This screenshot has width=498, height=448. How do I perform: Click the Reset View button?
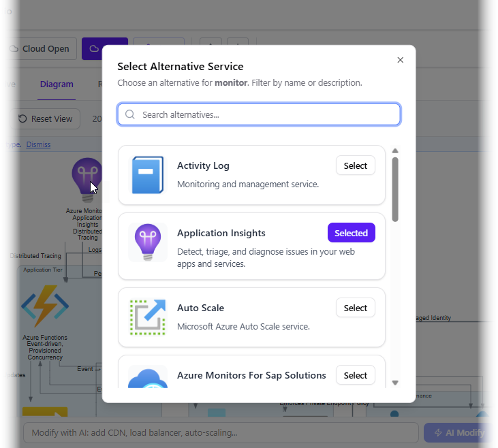(x=46, y=118)
